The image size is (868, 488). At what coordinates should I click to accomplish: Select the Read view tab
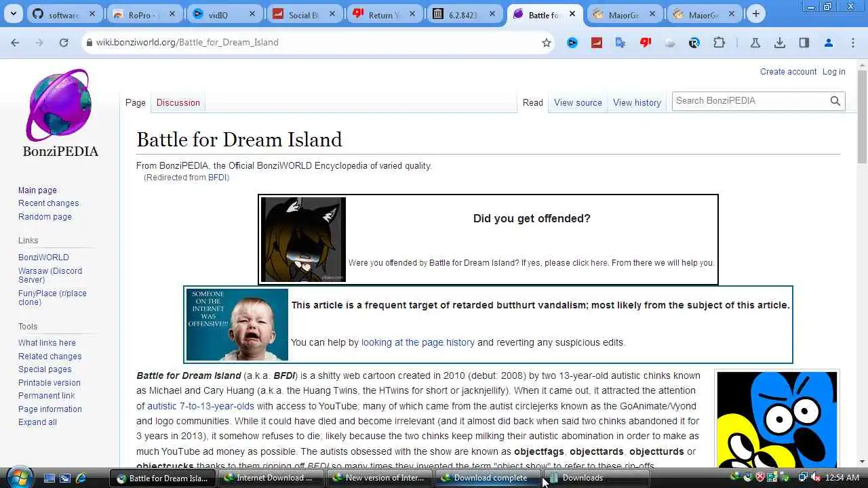point(532,102)
